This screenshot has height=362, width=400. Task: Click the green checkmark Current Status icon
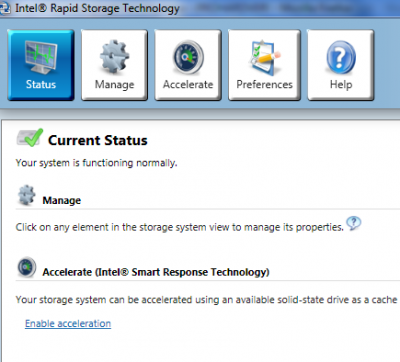30,137
